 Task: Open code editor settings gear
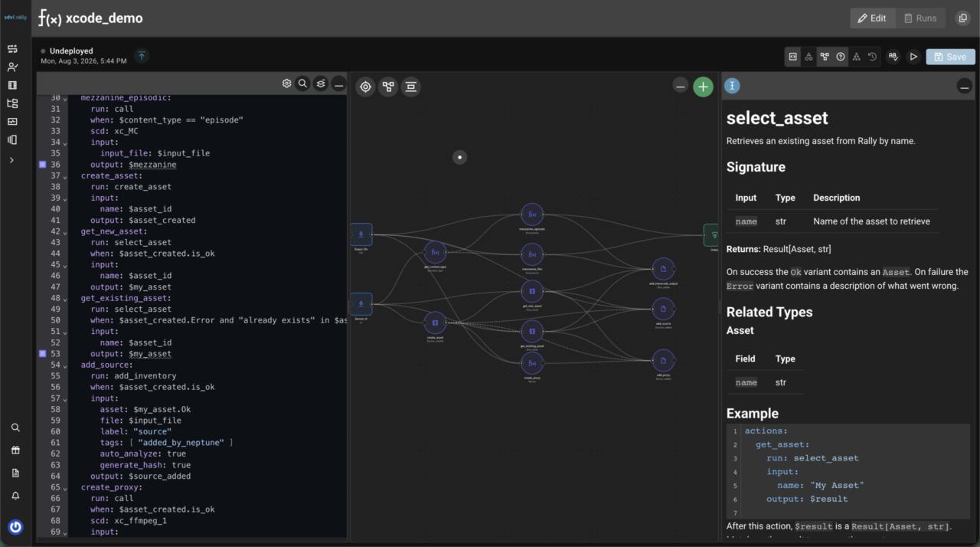click(x=286, y=84)
